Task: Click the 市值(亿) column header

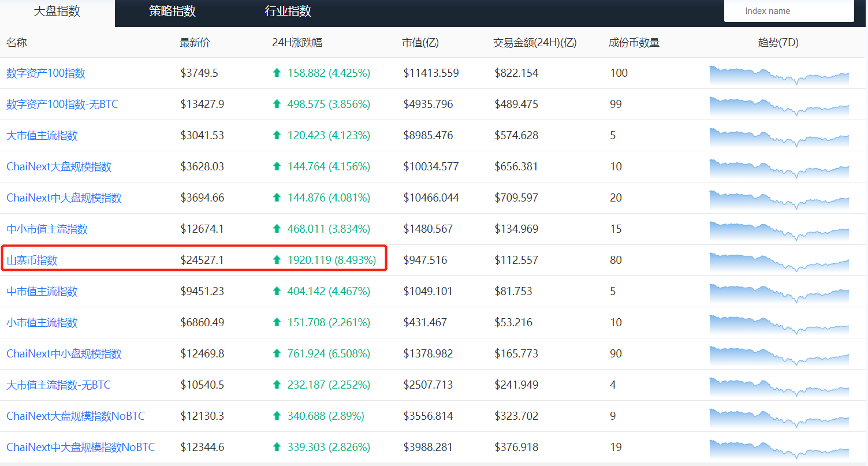Action: [x=420, y=43]
